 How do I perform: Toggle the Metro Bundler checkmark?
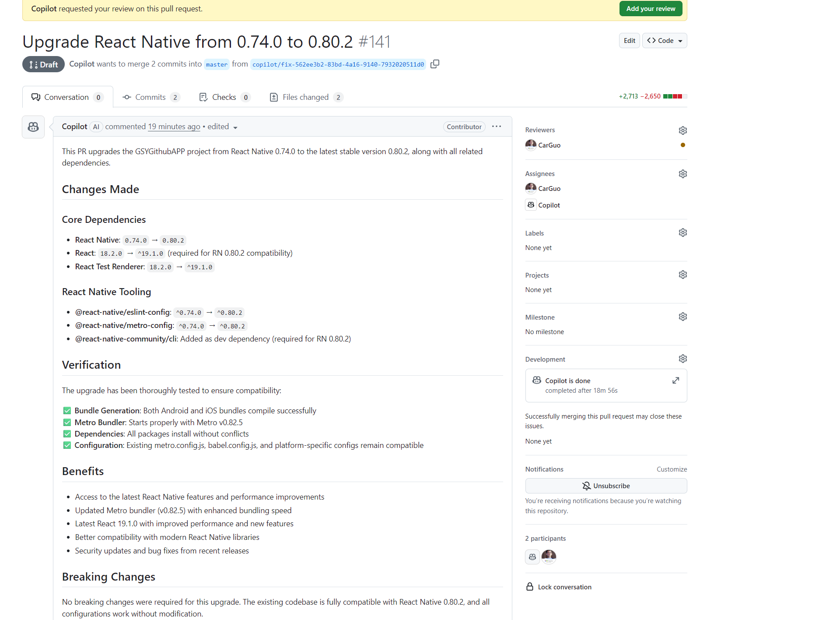click(67, 423)
